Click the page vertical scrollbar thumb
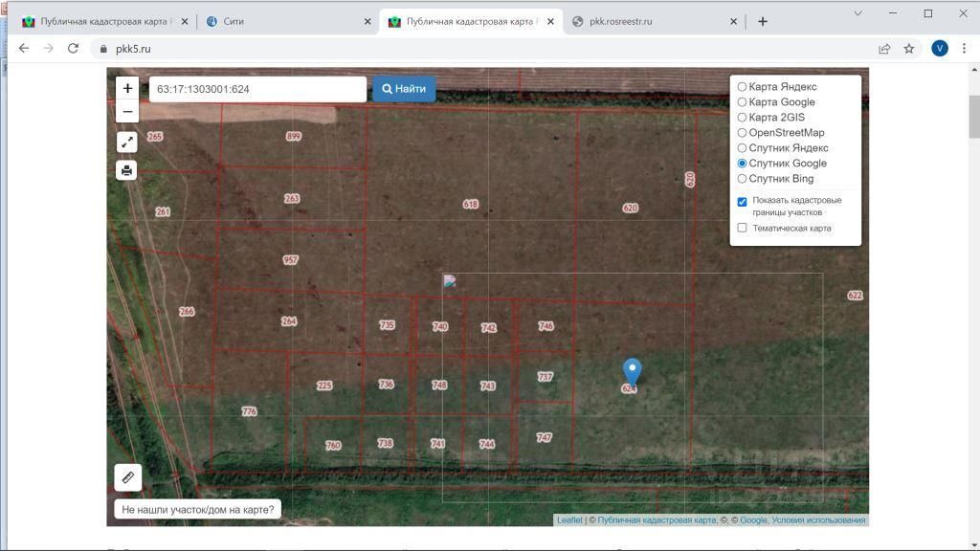 (974, 117)
